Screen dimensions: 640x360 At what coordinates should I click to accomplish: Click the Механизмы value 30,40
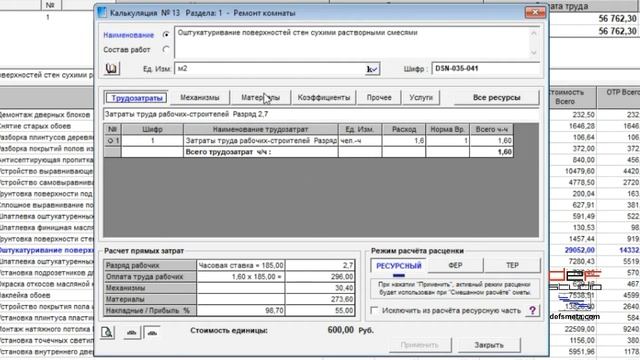click(320, 288)
